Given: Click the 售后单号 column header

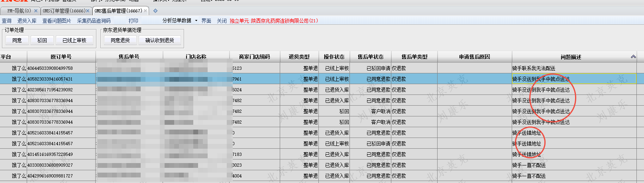Looking at the screenshot, I should click(129, 57).
